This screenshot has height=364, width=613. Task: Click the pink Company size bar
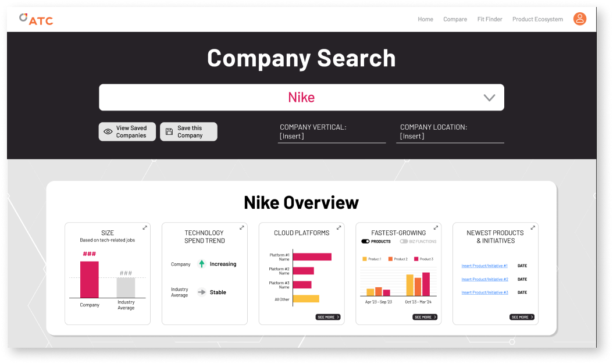click(x=89, y=280)
